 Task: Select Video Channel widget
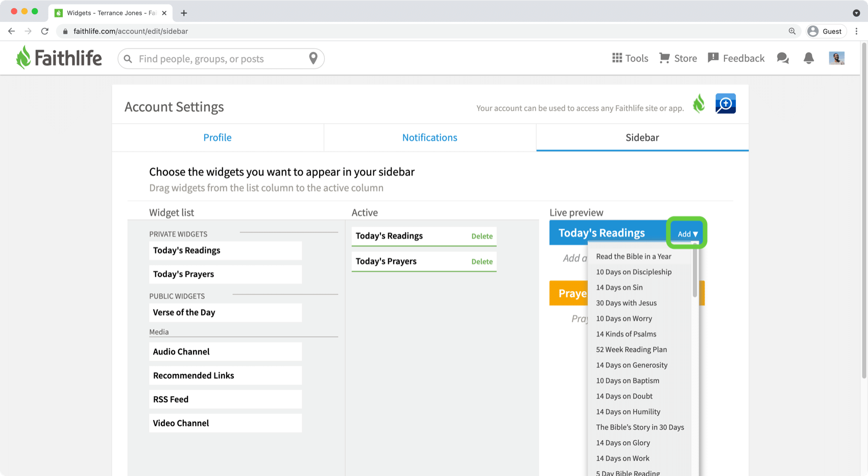point(225,423)
